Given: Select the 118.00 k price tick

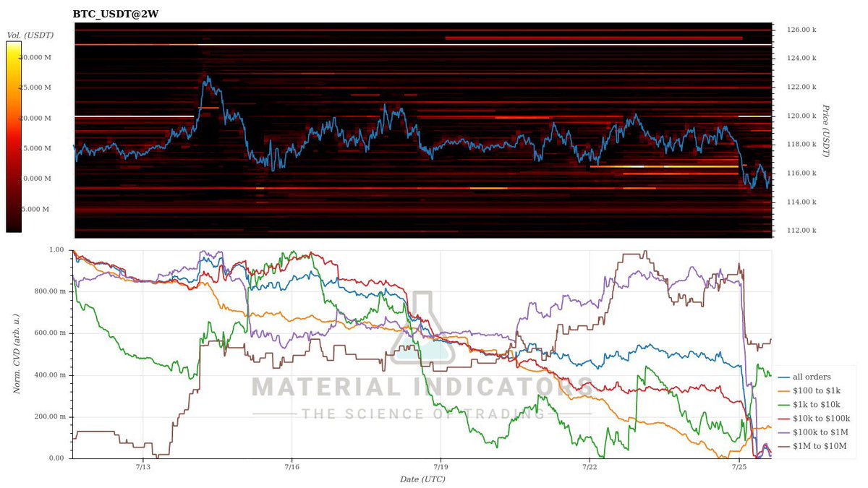Looking at the screenshot, I should (802, 145).
